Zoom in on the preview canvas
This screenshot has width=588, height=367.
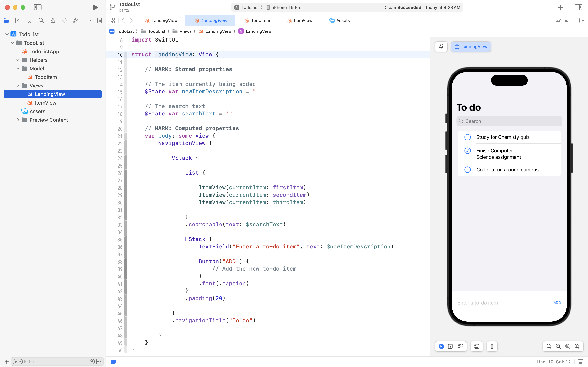pos(577,346)
